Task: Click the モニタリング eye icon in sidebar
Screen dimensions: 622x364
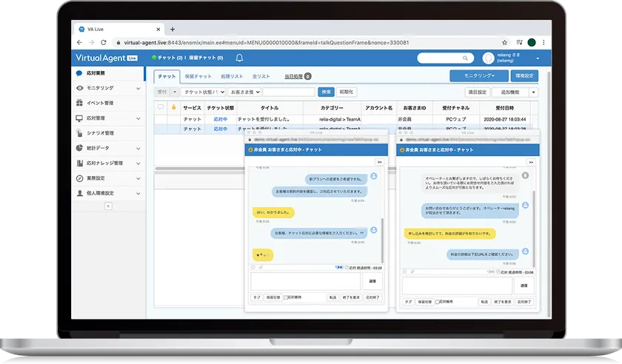Action: point(79,88)
